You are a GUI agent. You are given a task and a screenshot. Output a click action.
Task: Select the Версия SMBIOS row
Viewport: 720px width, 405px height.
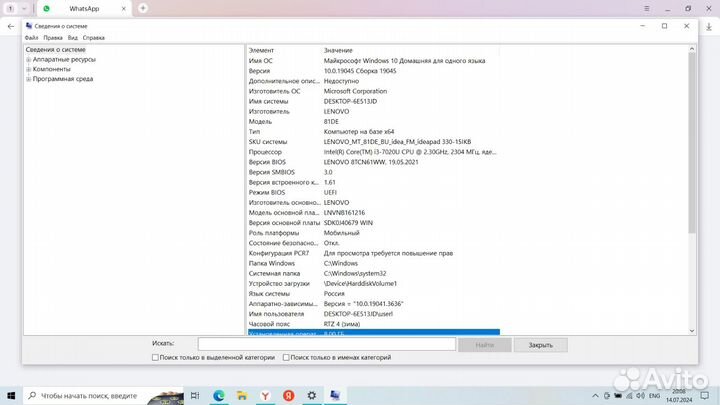coord(373,172)
